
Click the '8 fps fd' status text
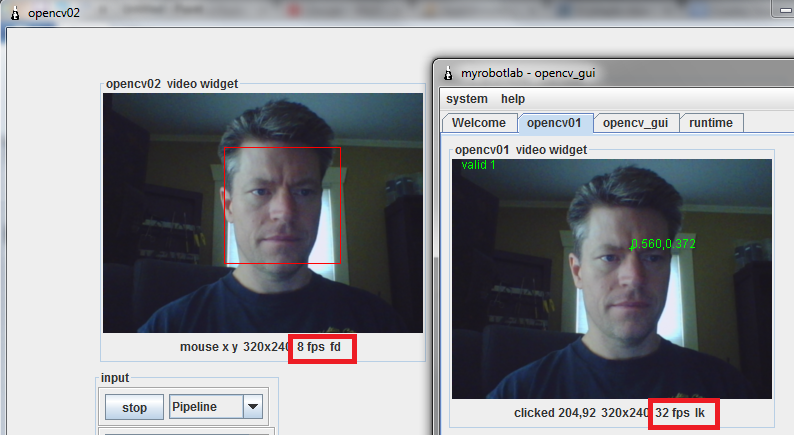[319, 347]
